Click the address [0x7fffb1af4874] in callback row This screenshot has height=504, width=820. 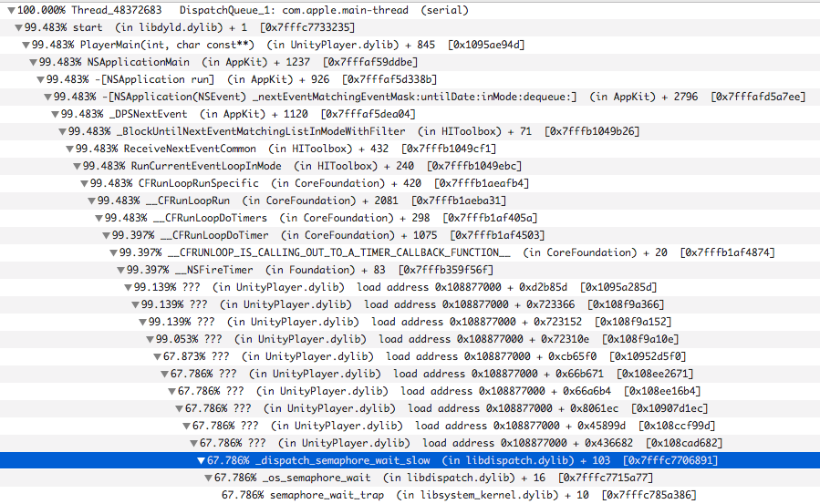coord(728,252)
